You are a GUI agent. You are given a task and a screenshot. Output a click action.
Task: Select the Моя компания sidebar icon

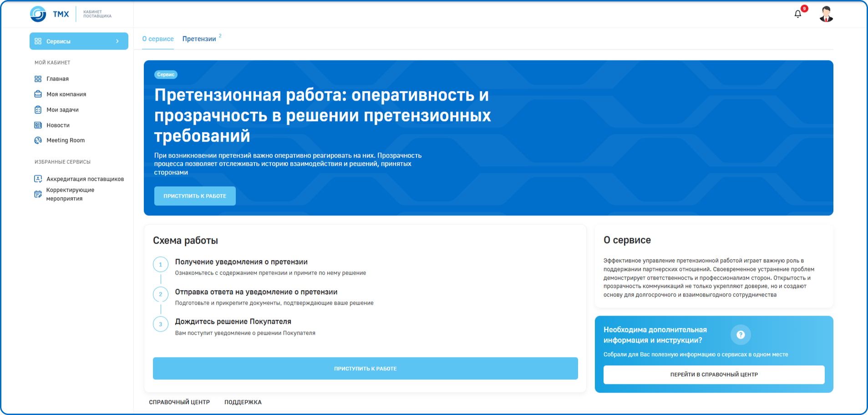38,94
